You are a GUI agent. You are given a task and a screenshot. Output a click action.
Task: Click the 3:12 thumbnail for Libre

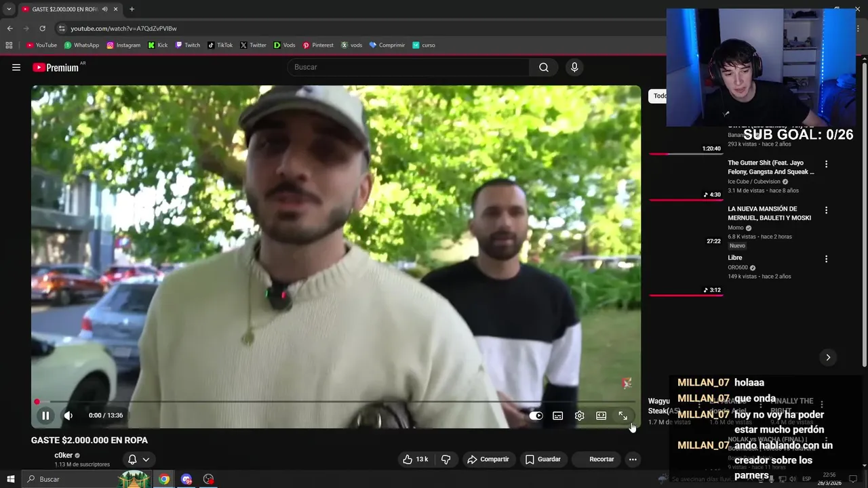[x=686, y=274]
